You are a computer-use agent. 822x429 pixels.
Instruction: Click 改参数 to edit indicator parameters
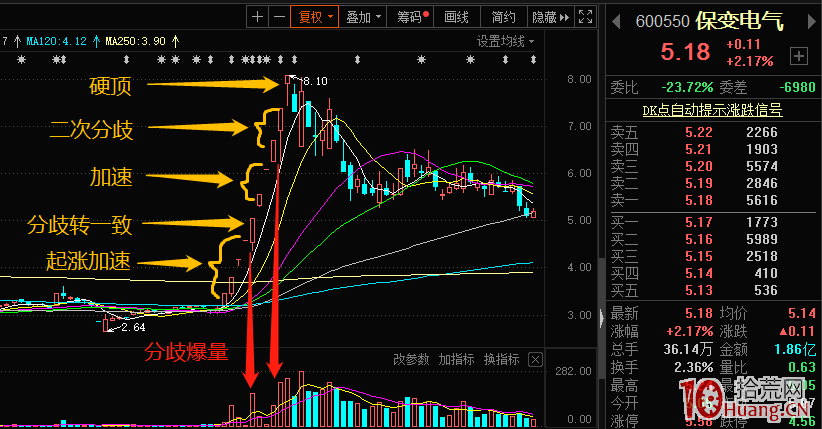point(412,359)
